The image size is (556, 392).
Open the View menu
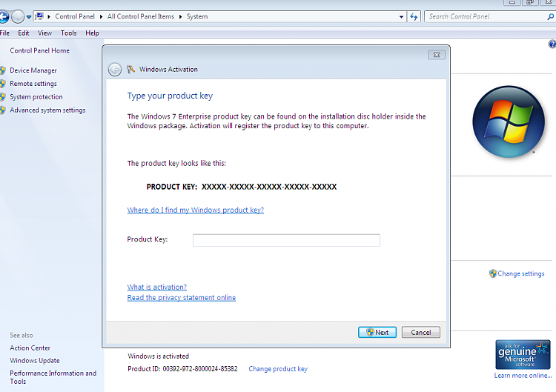(x=44, y=33)
